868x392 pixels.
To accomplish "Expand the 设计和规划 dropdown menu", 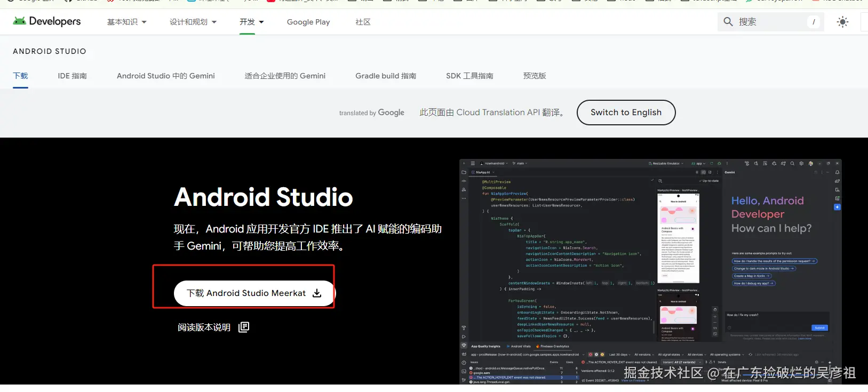I will click(x=193, y=22).
